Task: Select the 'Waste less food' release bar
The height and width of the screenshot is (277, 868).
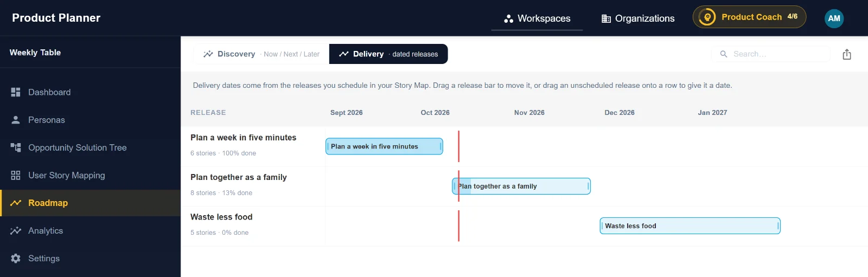Action: (690, 226)
